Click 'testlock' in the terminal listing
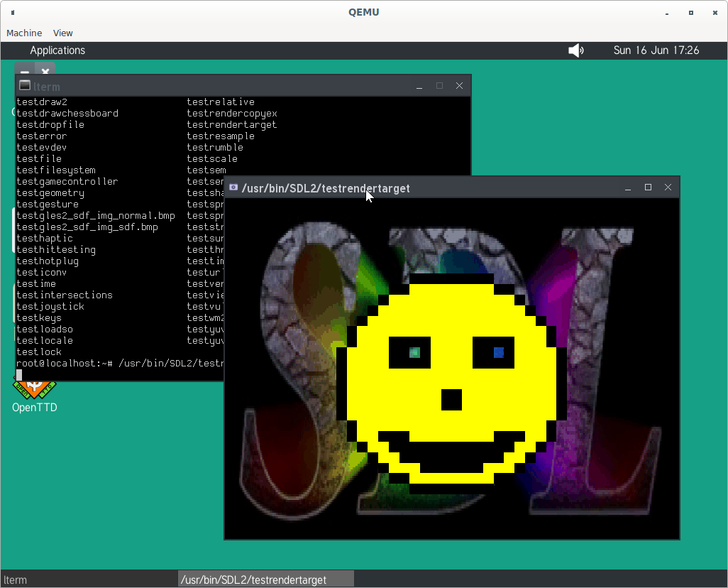The image size is (728, 588). point(39,352)
